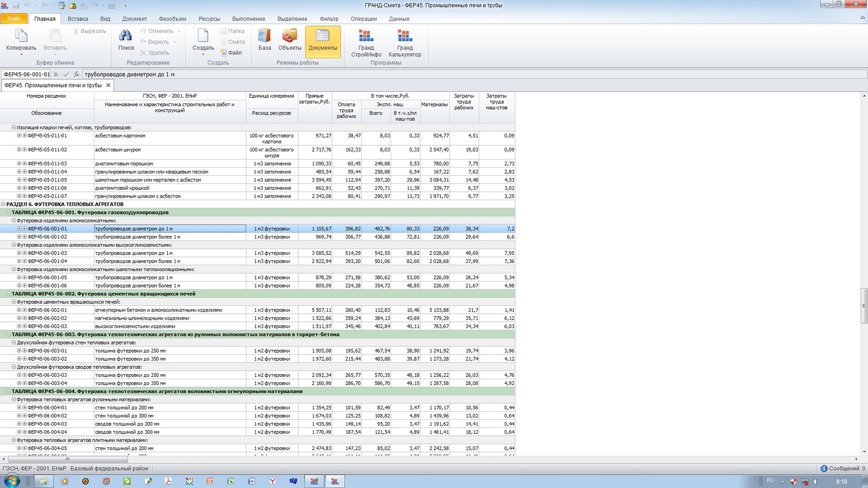Select the Документы mode button

(x=322, y=40)
